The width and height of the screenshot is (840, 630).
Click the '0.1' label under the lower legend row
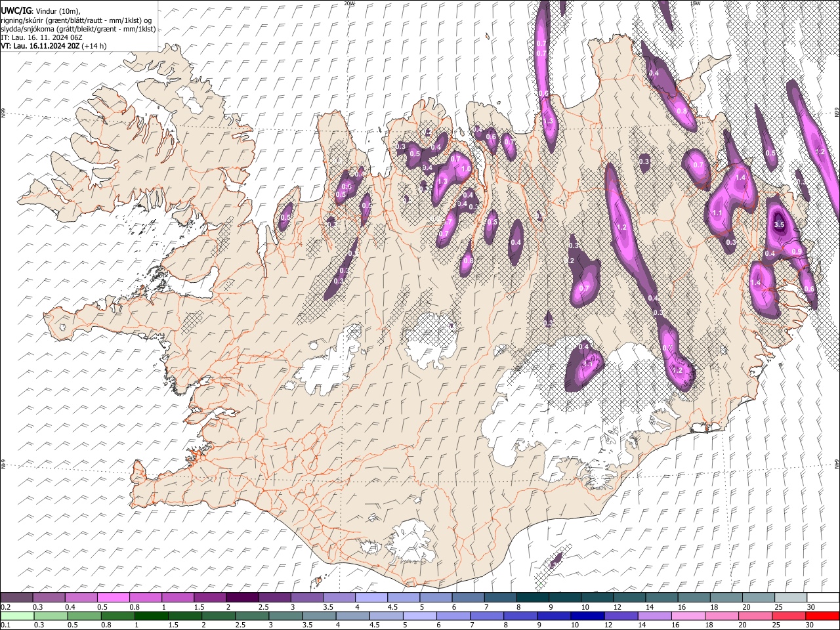5,625
